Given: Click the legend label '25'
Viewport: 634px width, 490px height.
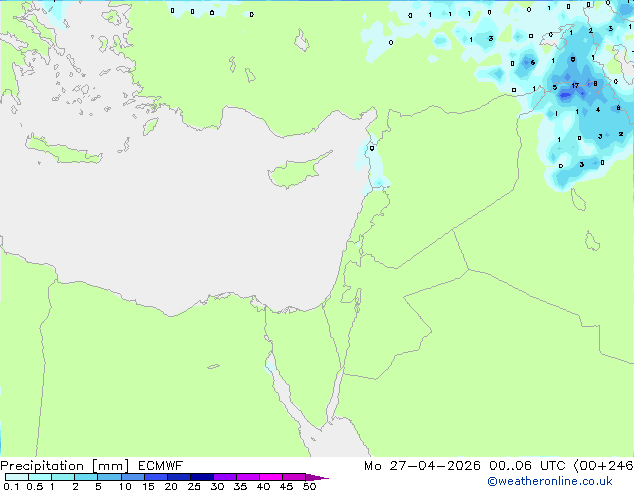Looking at the screenshot, I should [x=194, y=486].
